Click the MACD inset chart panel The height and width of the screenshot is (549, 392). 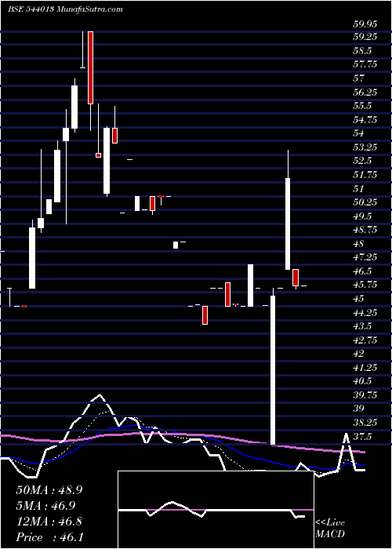216,510
